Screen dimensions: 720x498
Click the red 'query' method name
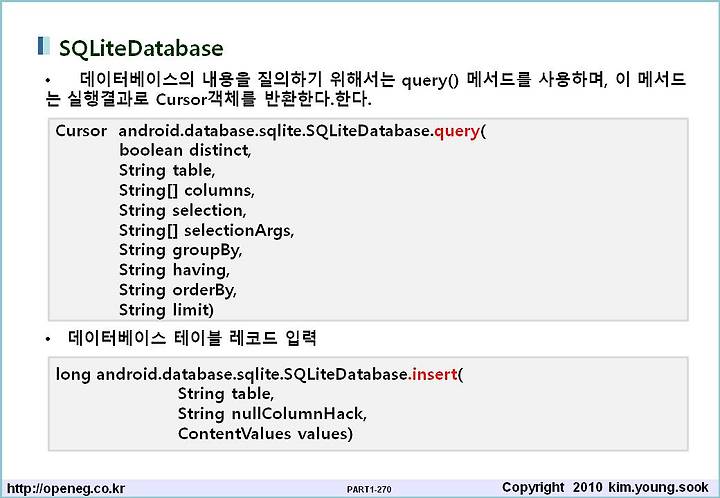tap(457, 132)
